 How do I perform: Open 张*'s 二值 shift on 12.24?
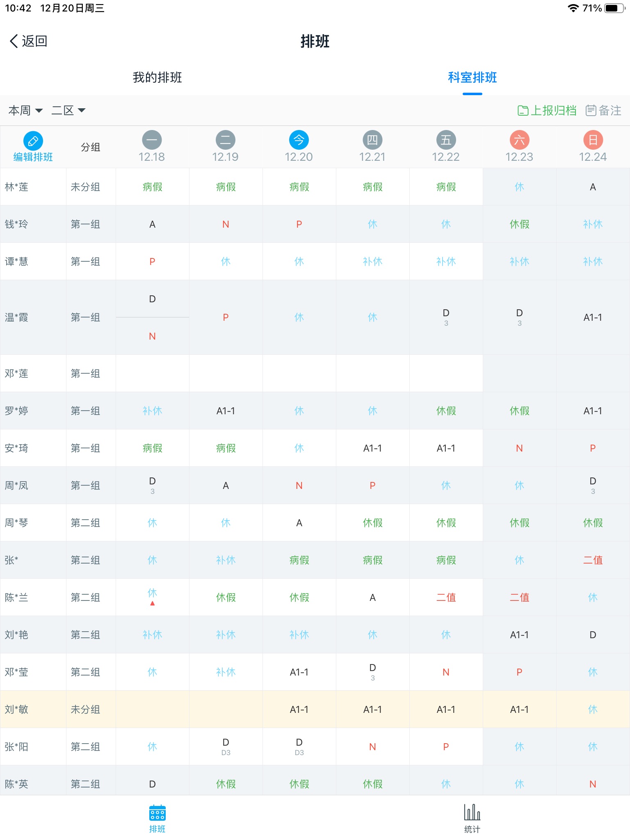click(x=593, y=560)
